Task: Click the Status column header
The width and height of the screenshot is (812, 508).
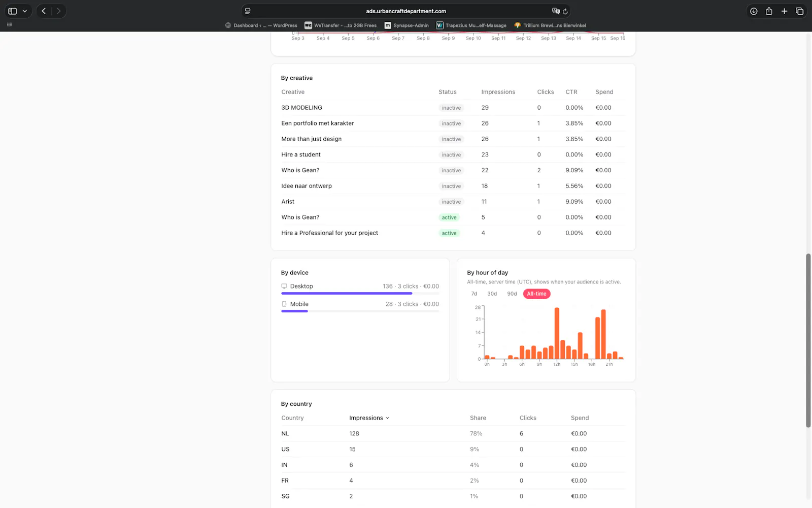Action: pyautogui.click(x=448, y=92)
